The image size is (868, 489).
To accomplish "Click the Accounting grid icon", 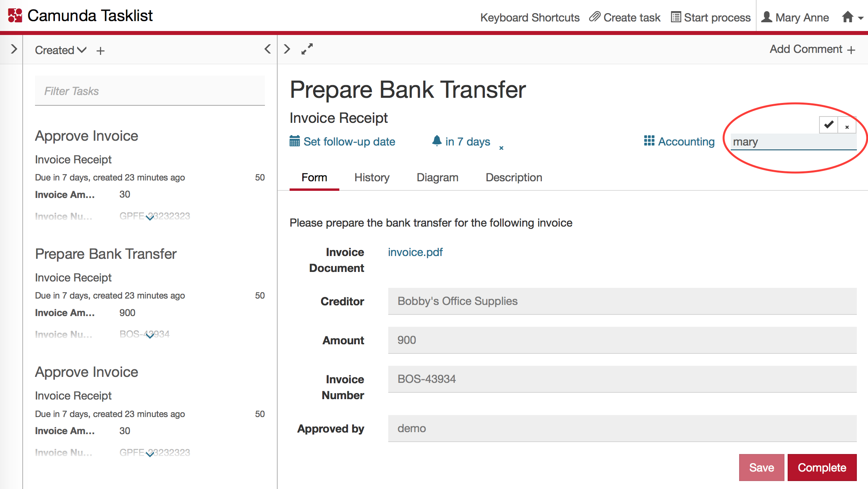I will click(x=649, y=142).
